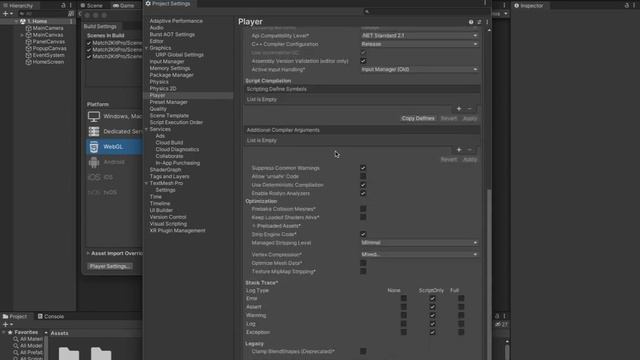Select the iOS platform icon
This screenshot has width=640, height=360.
[94, 177]
